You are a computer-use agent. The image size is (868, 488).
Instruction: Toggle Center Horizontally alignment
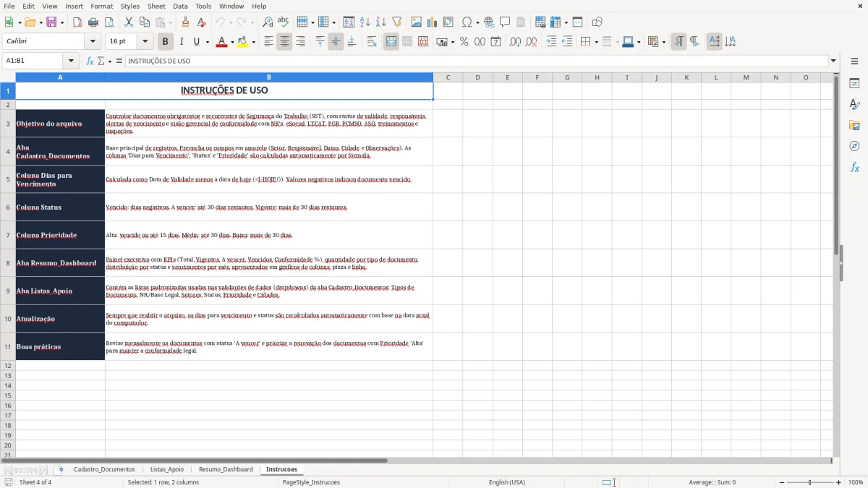point(284,42)
